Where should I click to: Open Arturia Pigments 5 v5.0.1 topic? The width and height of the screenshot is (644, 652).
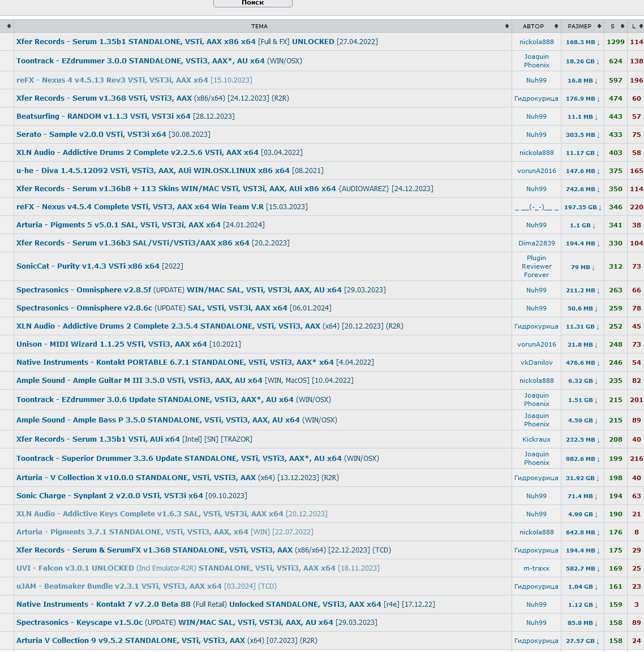point(140,224)
